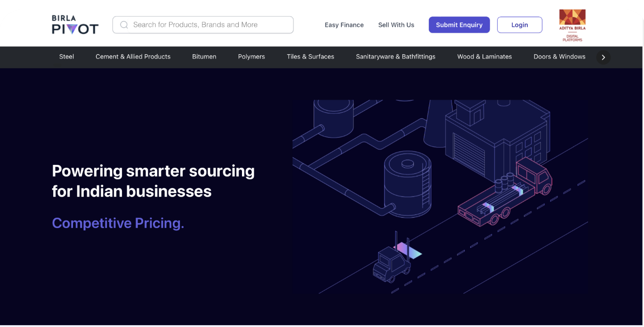Click the Submit Enquiry button
Image resolution: width=644 pixels, height=327 pixels.
[x=459, y=25]
